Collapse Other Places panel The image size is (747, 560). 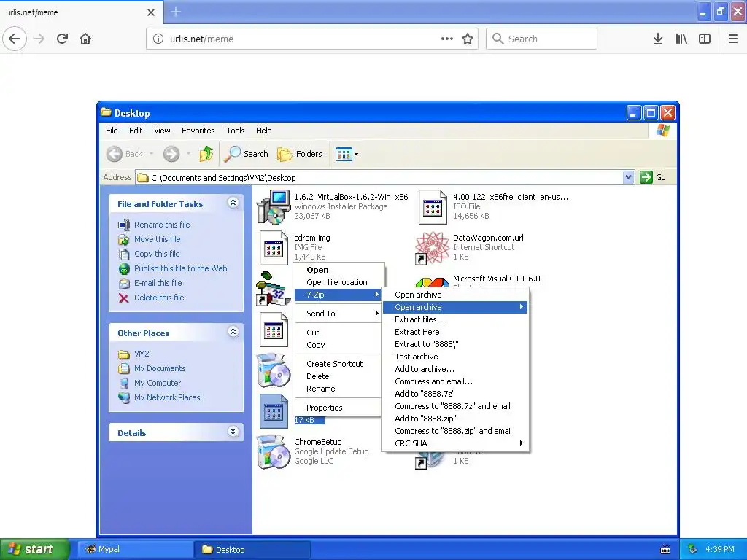tap(233, 332)
